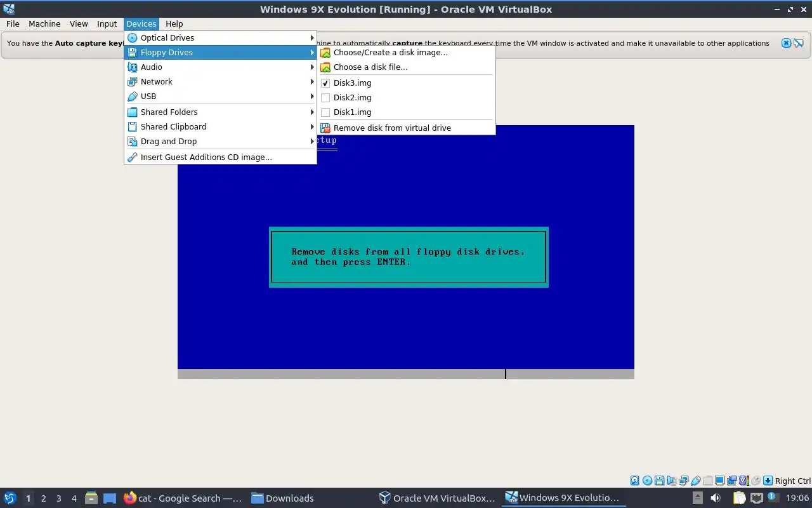The width and height of the screenshot is (812, 508).
Task: Click the eject removable media tray icon
Action: (x=698, y=498)
